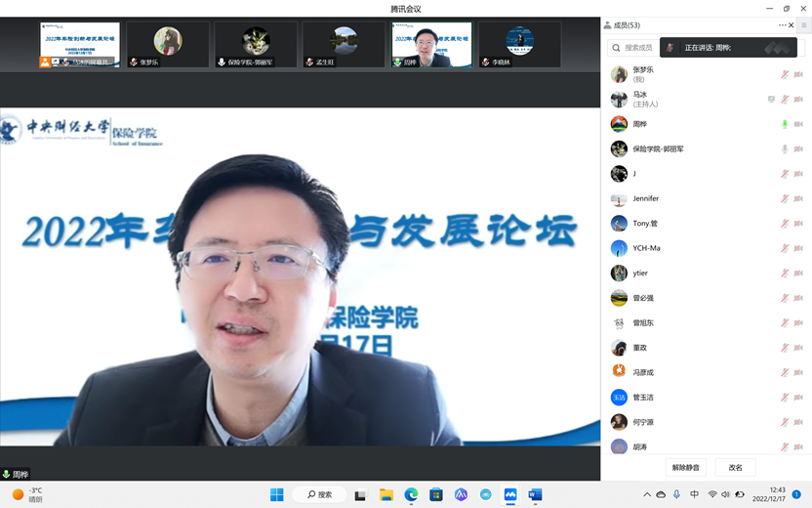
Task: Click the screen share icon beside 马冰
Action: click(x=771, y=100)
